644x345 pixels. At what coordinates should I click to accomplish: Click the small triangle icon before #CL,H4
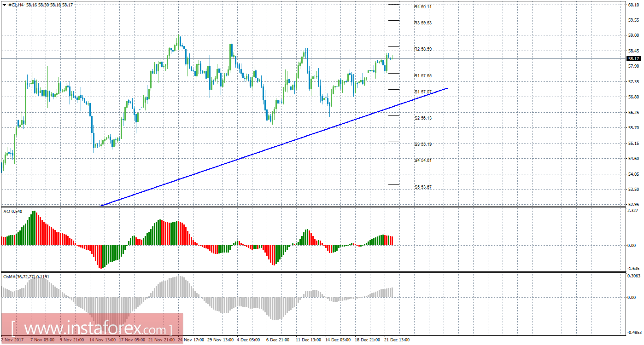coord(5,5)
